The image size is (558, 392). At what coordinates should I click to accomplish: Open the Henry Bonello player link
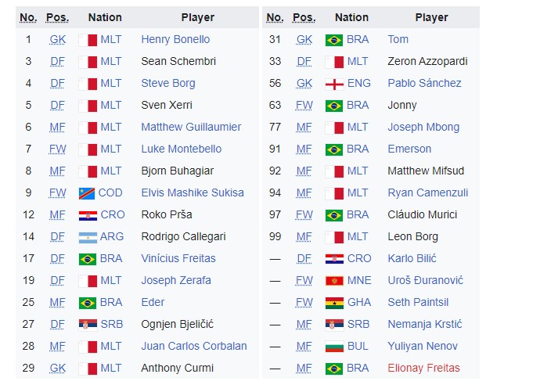click(x=175, y=39)
